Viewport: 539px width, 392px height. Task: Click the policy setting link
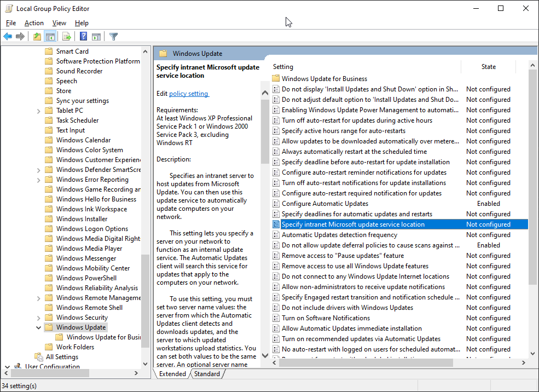(189, 94)
